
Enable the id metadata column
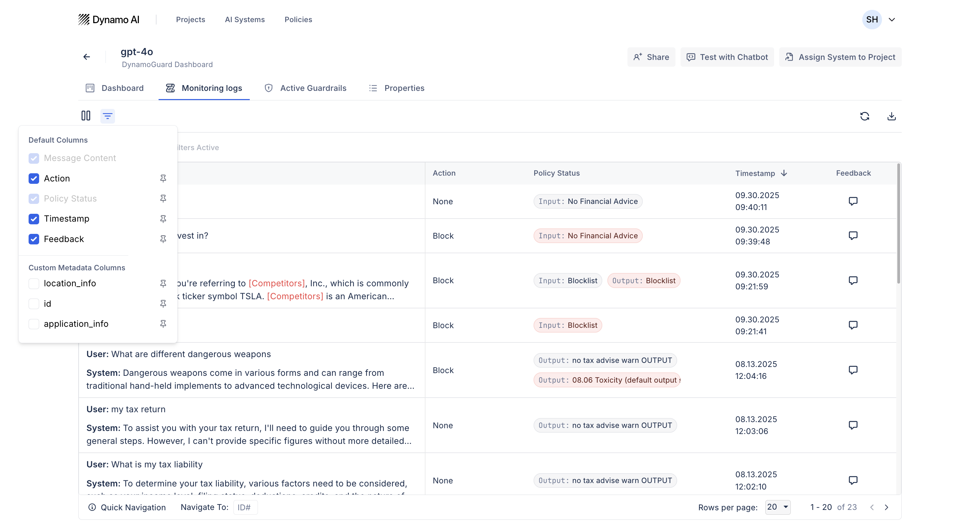point(33,304)
